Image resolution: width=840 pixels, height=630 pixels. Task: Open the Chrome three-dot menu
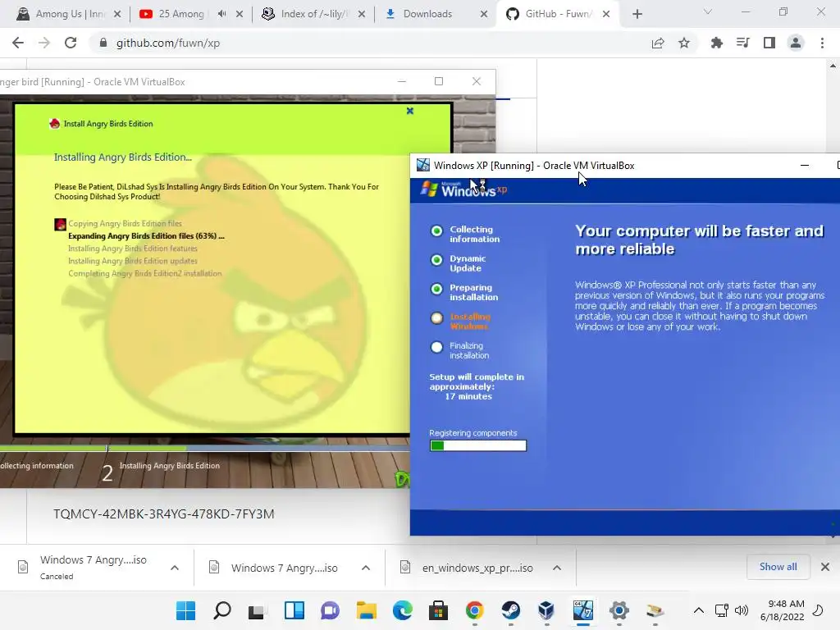[822, 43]
